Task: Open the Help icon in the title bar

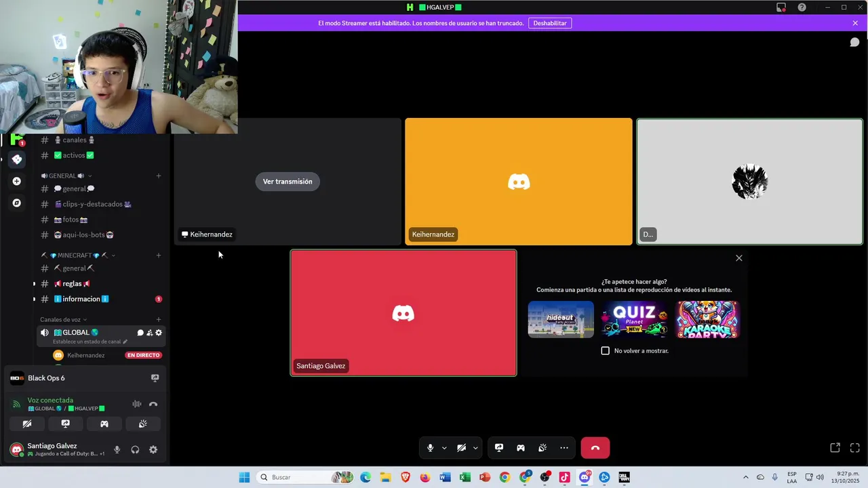Action: tap(802, 7)
